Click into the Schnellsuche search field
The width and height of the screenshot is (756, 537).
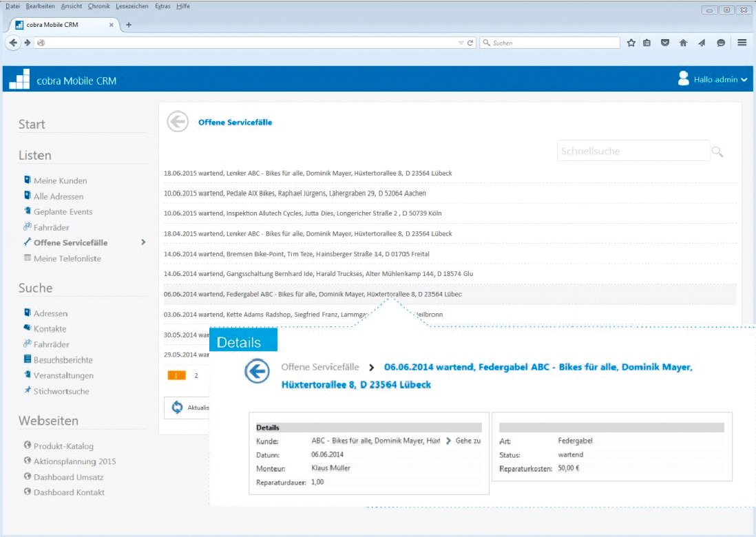pyautogui.click(x=632, y=151)
